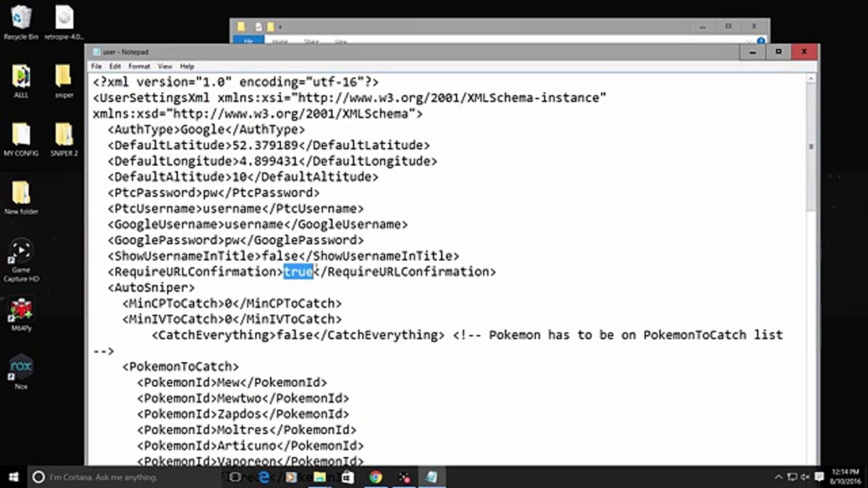Click the Notepad scrollbar up arrow
The height and width of the screenshot is (488, 868).
(811, 79)
